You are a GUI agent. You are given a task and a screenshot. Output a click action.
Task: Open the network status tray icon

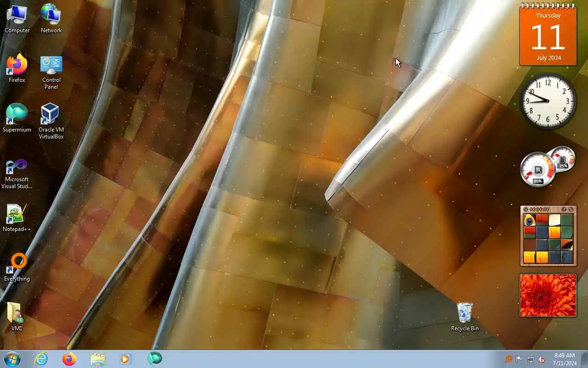tap(531, 359)
